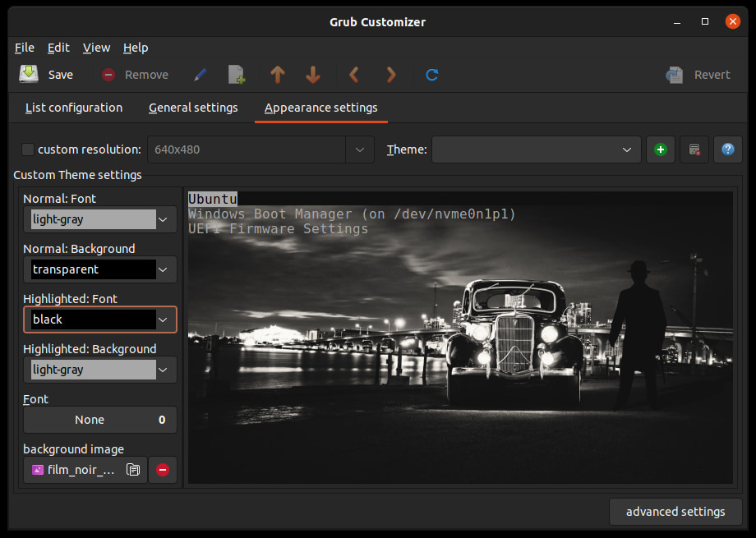
Task: Click the left arrow toolbar icon
Action: (354, 75)
